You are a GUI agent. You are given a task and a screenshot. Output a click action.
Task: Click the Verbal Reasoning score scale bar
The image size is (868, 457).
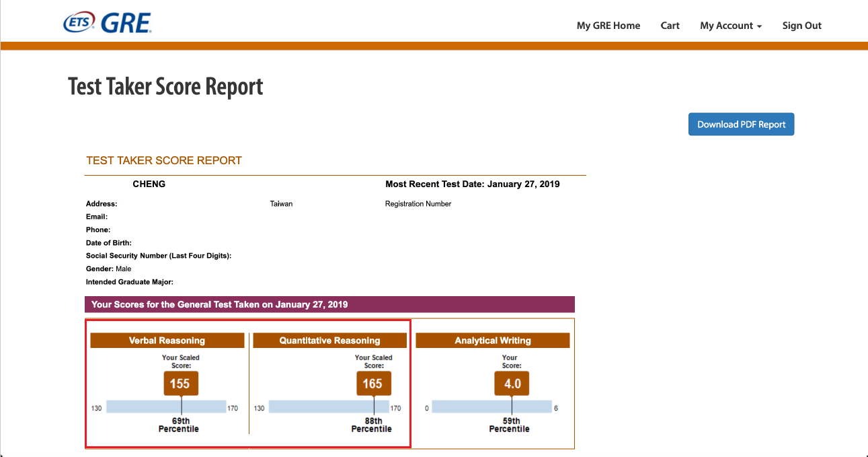tap(166, 407)
